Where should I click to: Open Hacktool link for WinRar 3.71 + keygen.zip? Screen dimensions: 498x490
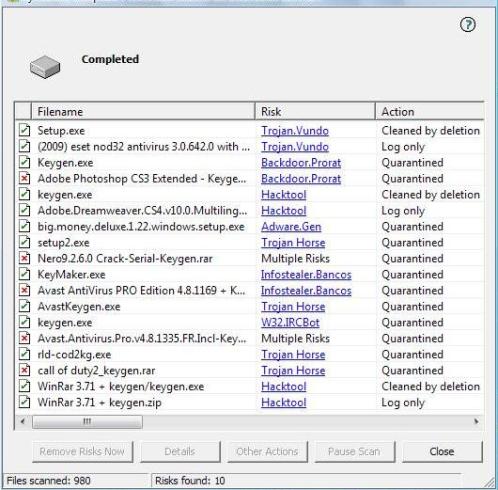(284, 403)
